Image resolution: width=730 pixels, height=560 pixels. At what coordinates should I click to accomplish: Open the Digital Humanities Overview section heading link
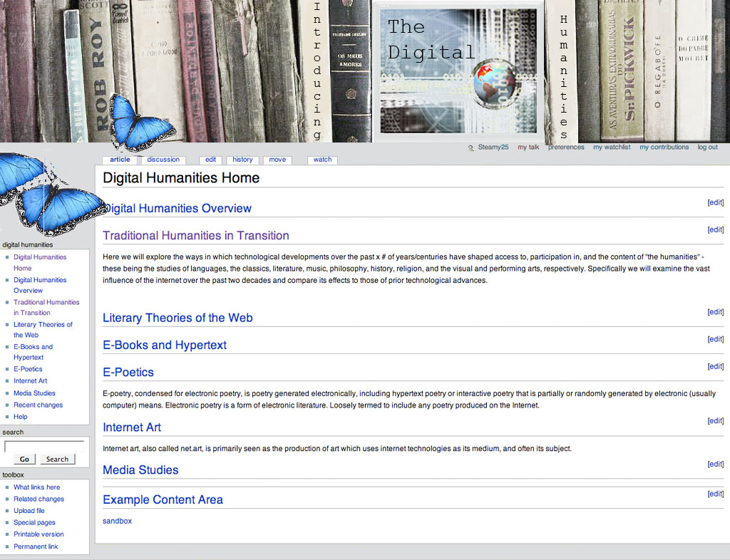[x=178, y=208]
